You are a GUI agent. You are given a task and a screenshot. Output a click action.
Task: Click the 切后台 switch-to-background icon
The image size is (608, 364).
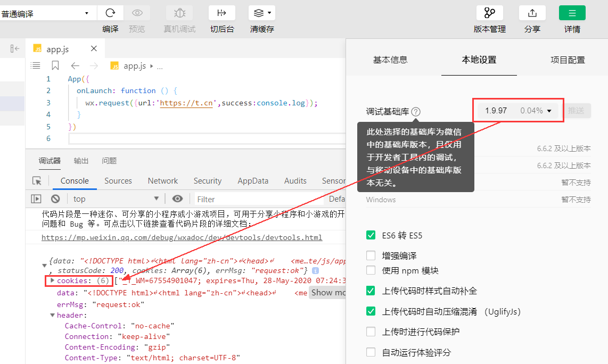[222, 13]
